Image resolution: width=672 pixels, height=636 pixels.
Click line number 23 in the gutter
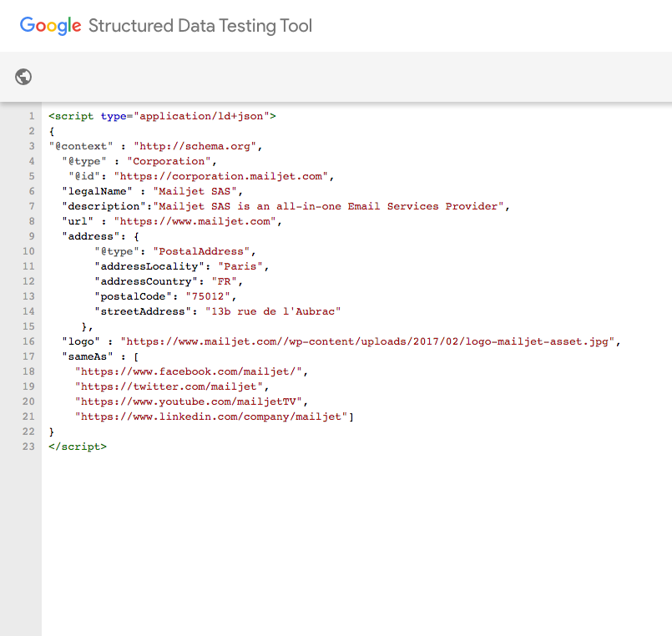tap(28, 447)
